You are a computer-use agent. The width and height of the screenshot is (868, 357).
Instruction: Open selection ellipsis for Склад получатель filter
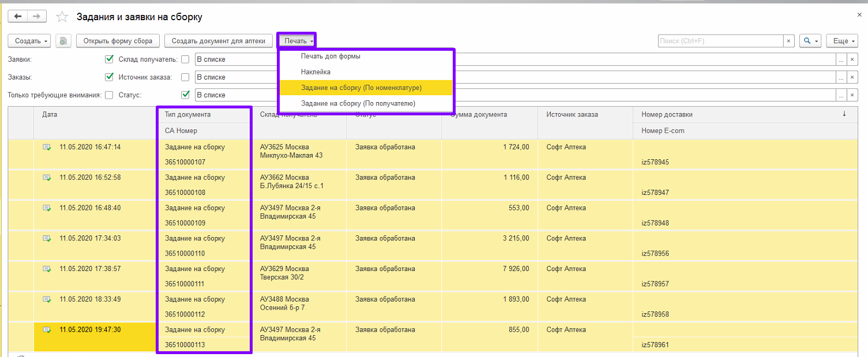841,59
